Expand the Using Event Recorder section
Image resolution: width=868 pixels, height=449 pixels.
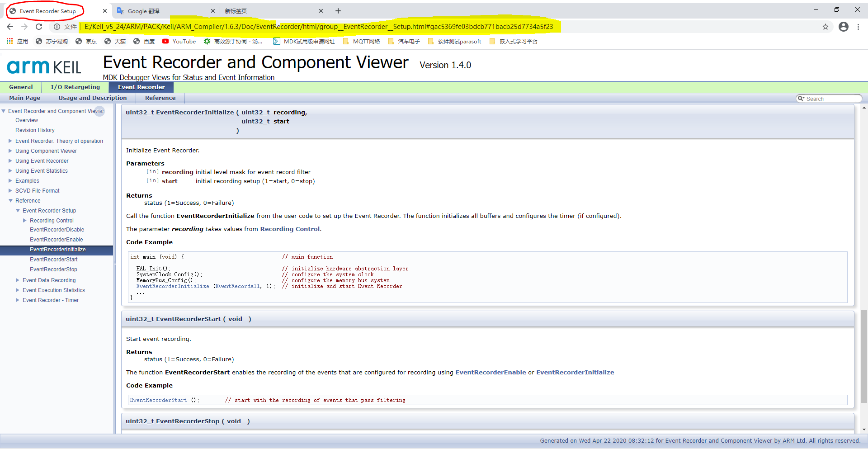[x=11, y=161]
